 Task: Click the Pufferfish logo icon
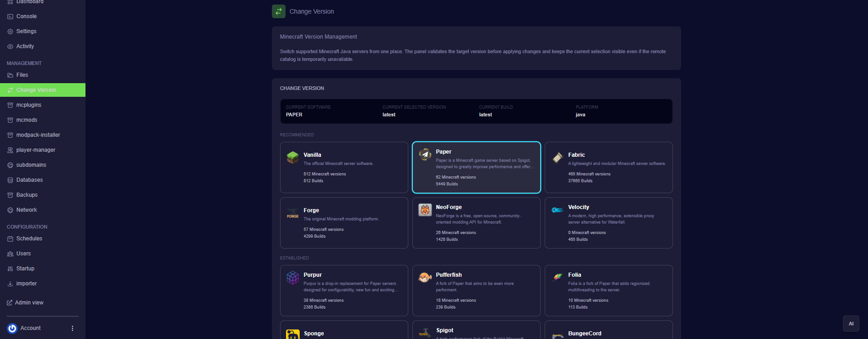click(x=425, y=278)
